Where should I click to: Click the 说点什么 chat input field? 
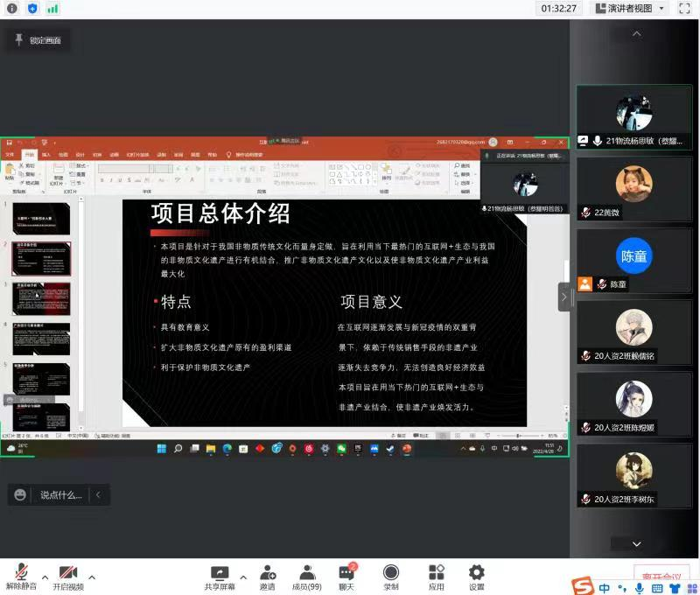click(x=60, y=495)
